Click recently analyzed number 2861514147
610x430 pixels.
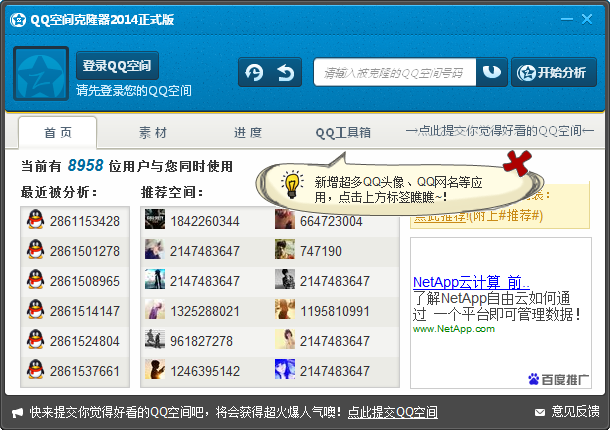[85, 311]
